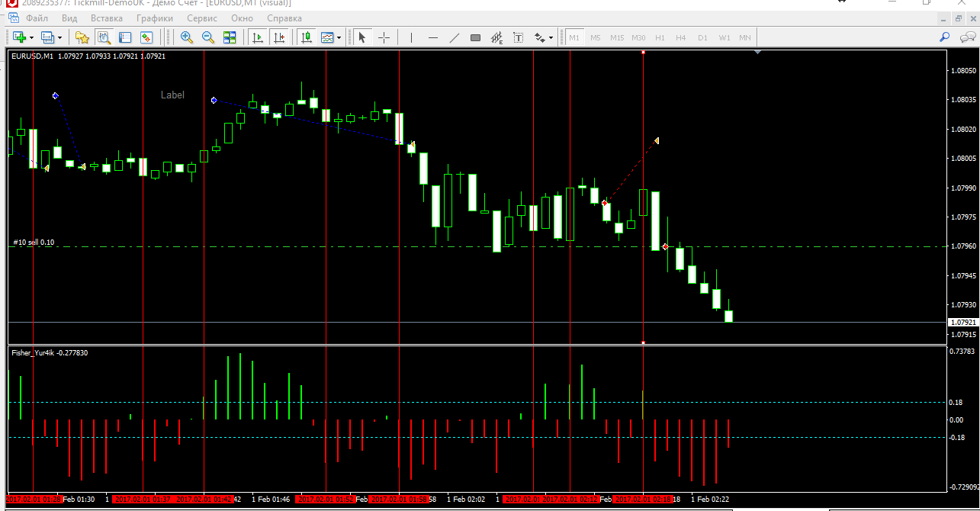Select the M5 timeframe button

pos(596,37)
